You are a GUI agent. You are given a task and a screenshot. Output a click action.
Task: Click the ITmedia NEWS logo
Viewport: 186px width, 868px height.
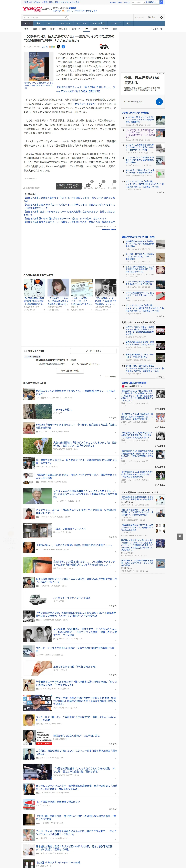coord(104,47)
